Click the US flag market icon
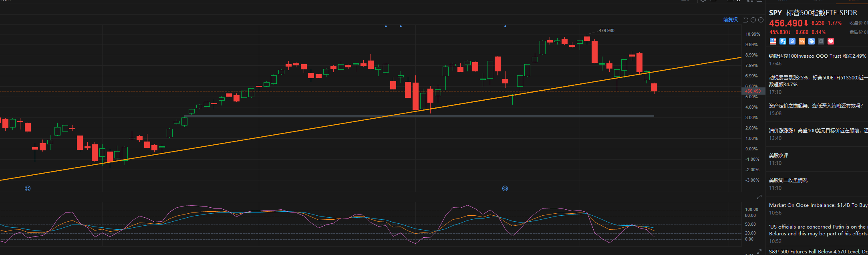Screen dimensions: 868x255 coord(773,41)
